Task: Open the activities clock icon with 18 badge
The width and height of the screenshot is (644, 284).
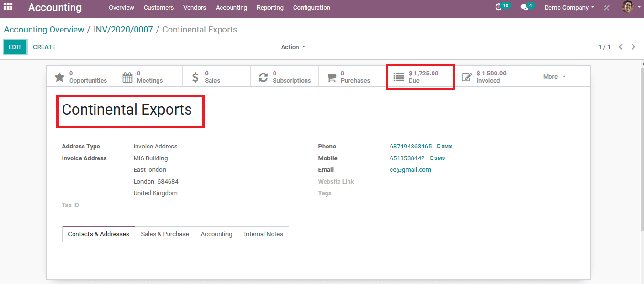Action: pyautogui.click(x=499, y=7)
